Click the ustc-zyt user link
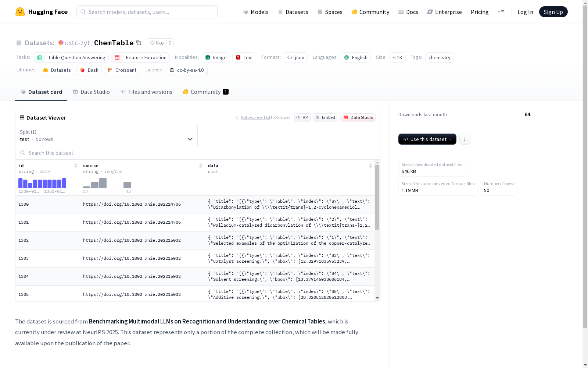Screen dimensions: 588x368 click(77, 43)
